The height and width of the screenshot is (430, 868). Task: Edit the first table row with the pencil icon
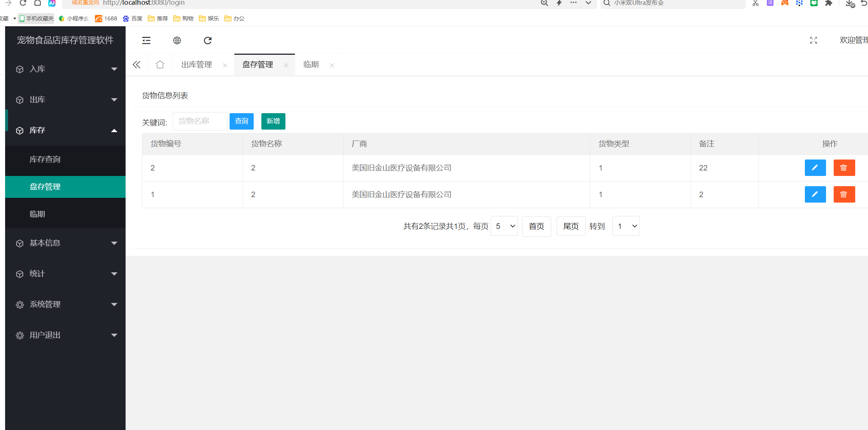(815, 168)
